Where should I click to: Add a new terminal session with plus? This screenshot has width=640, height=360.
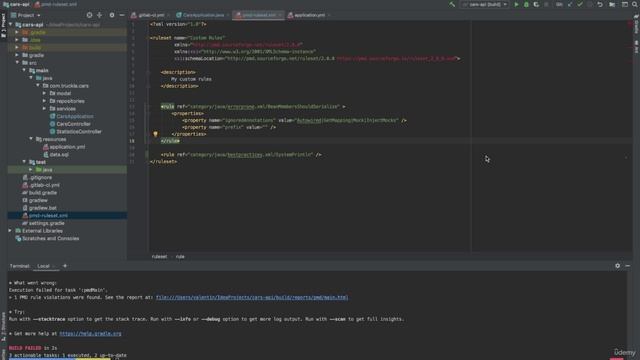(65, 266)
